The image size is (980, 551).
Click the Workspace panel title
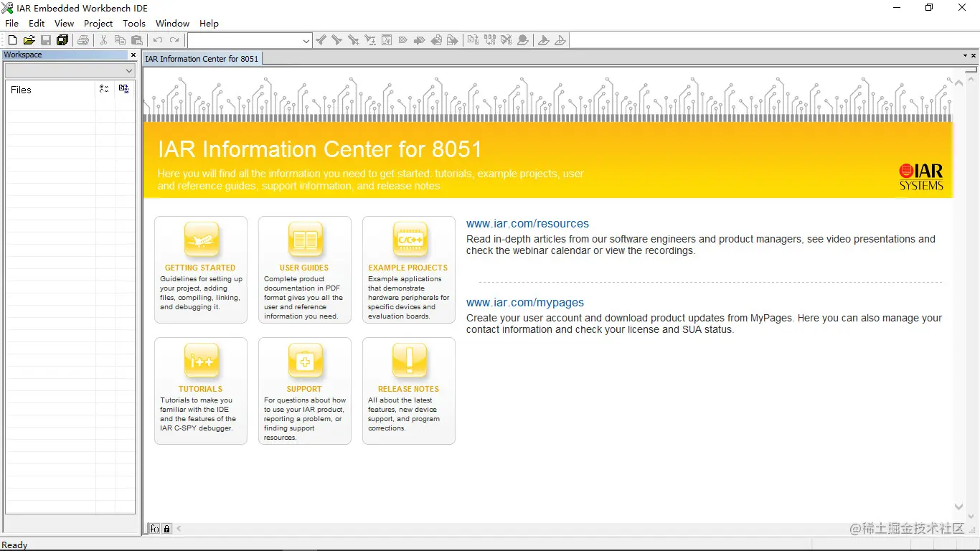23,55
